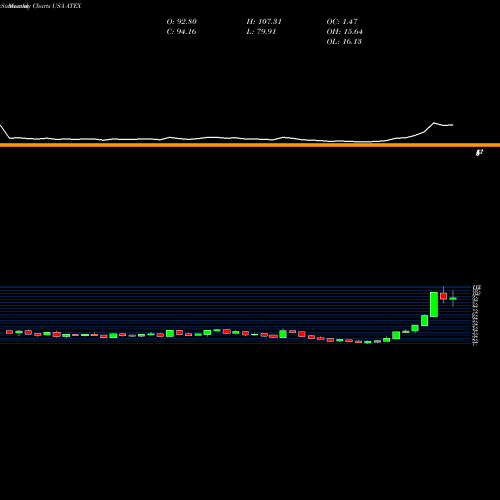This screenshot has height=500, width=500.
Task: Click the last small green candlestick
Action: click(x=453, y=299)
